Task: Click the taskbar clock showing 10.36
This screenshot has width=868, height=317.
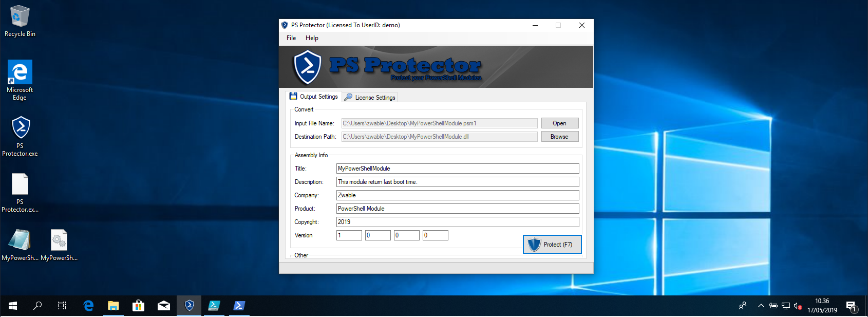Action: pos(822,306)
